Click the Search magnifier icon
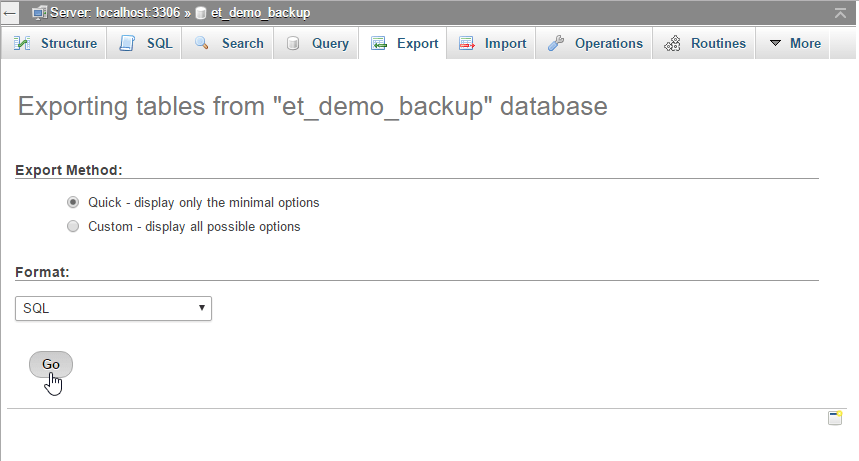The image size is (859, 461). [201, 44]
